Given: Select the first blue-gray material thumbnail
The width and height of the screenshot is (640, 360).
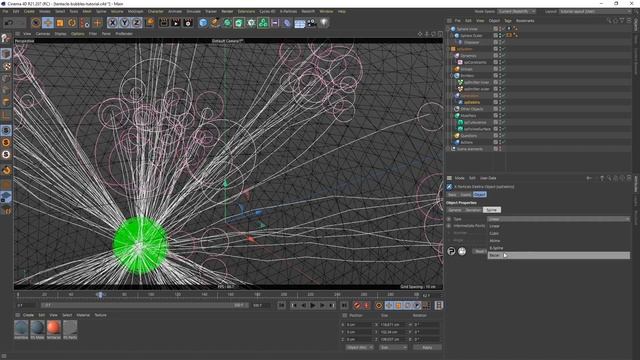Looking at the screenshot, I should (21, 327).
